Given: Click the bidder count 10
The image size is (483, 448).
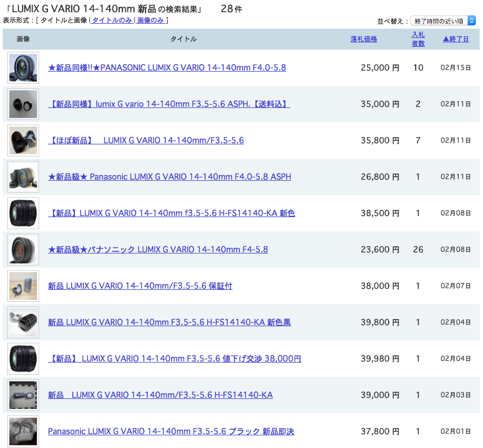Looking at the screenshot, I should click(418, 68).
